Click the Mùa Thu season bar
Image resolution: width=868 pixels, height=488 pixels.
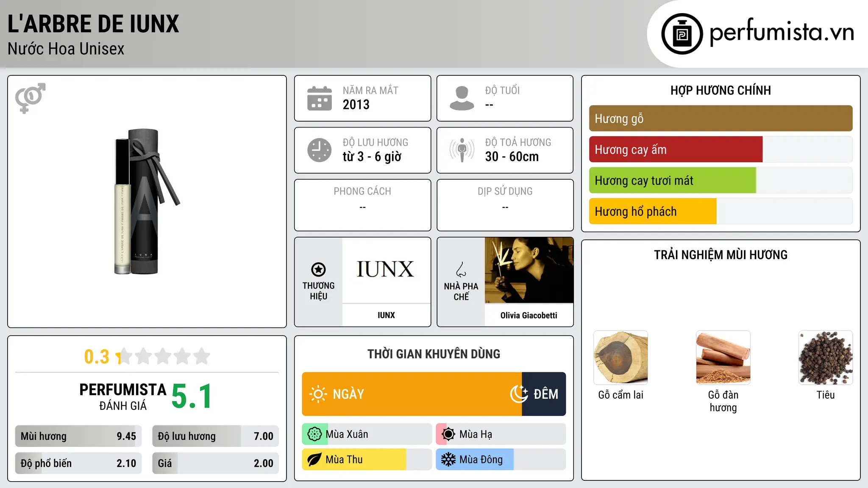tap(367, 460)
